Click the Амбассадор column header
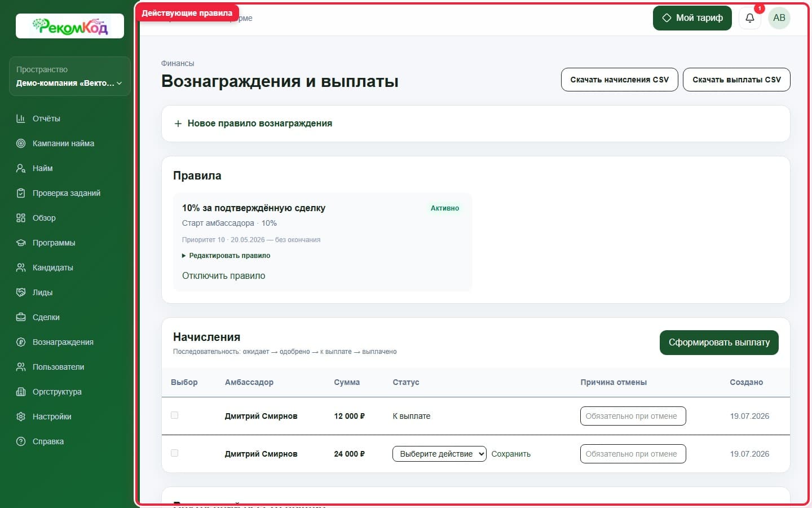Image resolution: width=812 pixels, height=508 pixels. [249, 382]
